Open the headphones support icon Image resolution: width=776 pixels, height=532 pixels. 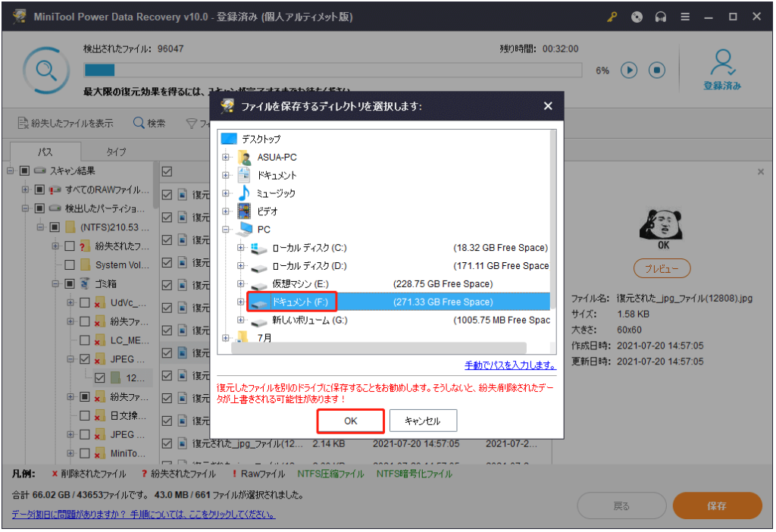(661, 17)
